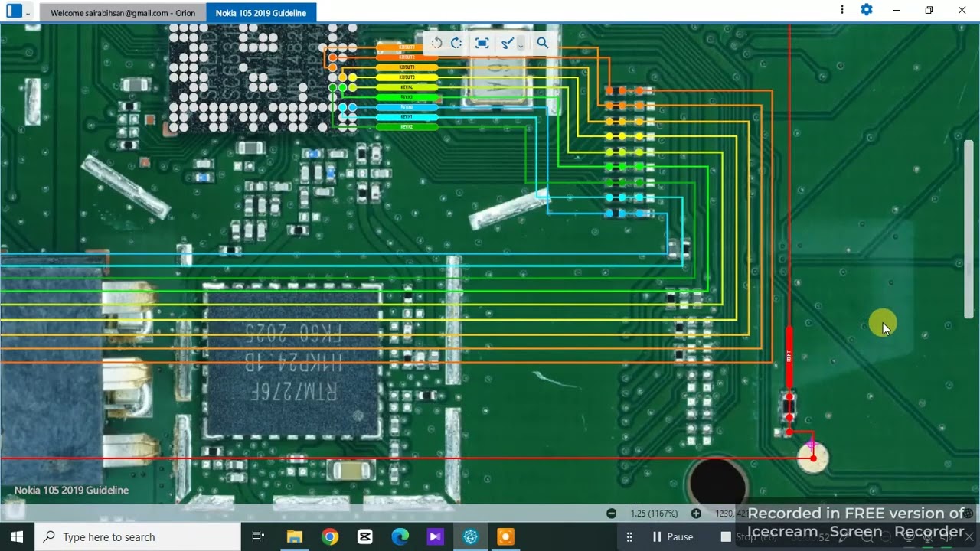Open the settings gear

point(867,10)
